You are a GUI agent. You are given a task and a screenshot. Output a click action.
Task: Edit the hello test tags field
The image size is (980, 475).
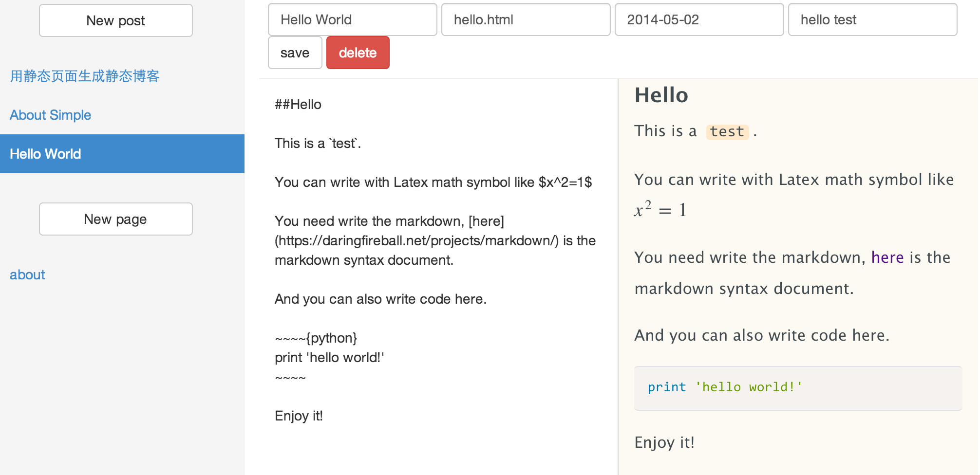(x=872, y=19)
